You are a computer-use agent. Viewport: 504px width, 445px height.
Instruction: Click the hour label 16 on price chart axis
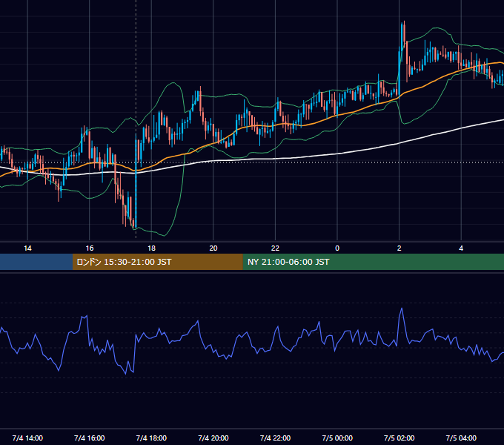tap(90, 248)
